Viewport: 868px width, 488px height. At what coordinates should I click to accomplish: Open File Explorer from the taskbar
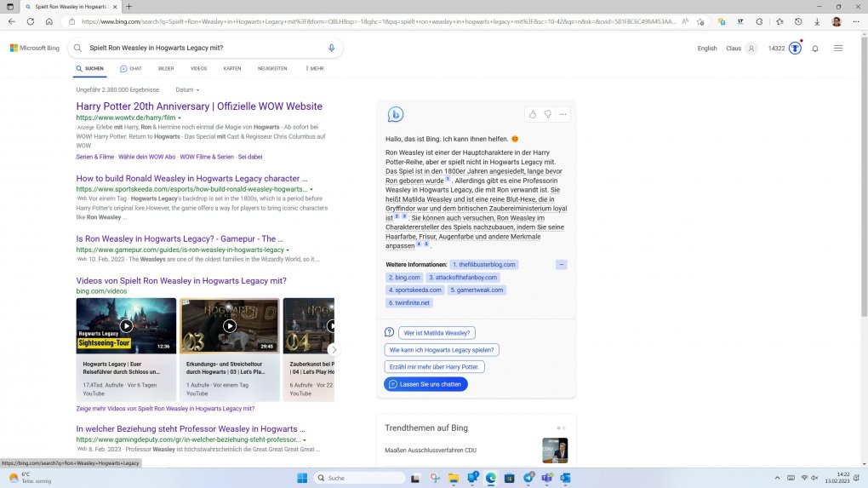pos(454,478)
